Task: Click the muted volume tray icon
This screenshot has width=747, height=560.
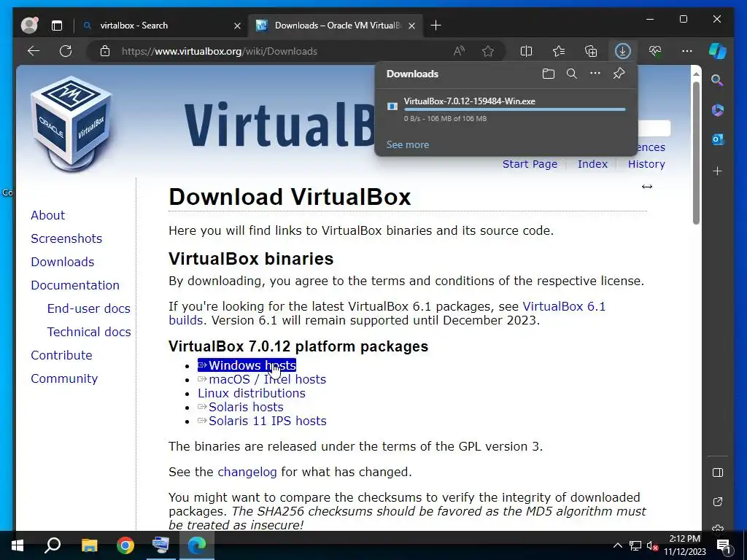Action: pos(651,545)
